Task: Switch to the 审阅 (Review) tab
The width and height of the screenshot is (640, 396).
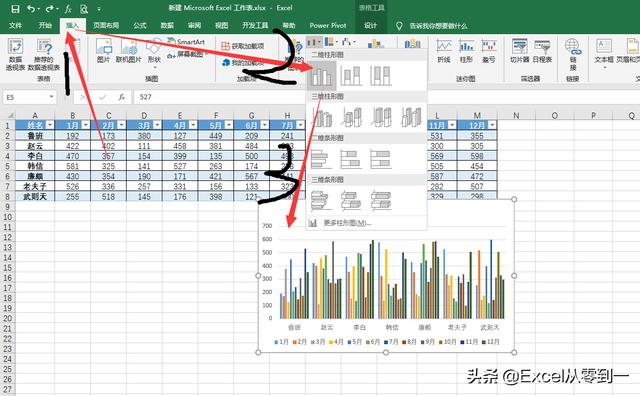Action: pyautogui.click(x=194, y=25)
